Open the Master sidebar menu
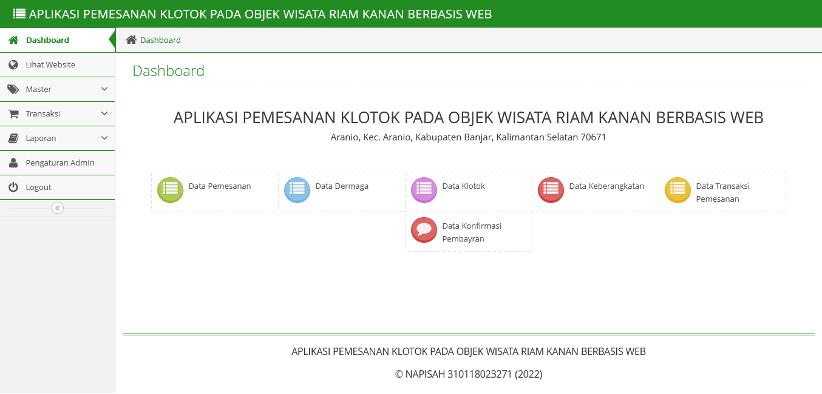 pyautogui.click(x=58, y=89)
